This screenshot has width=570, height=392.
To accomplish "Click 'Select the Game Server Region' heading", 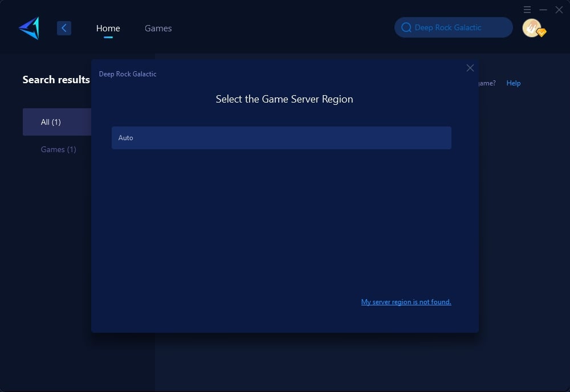I will (x=284, y=99).
